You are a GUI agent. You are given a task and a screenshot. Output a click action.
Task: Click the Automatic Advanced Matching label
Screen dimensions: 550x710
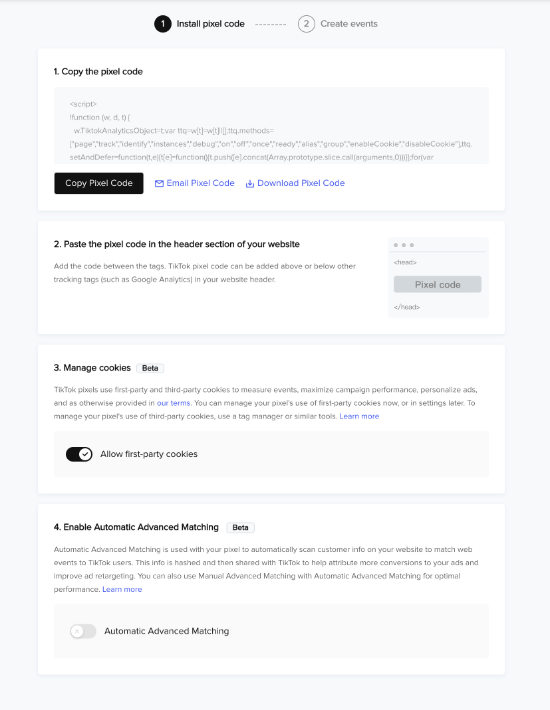tap(167, 631)
